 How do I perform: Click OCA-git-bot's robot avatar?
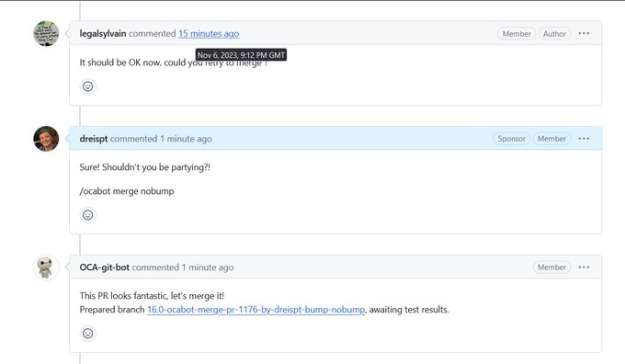[x=46, y=267]
